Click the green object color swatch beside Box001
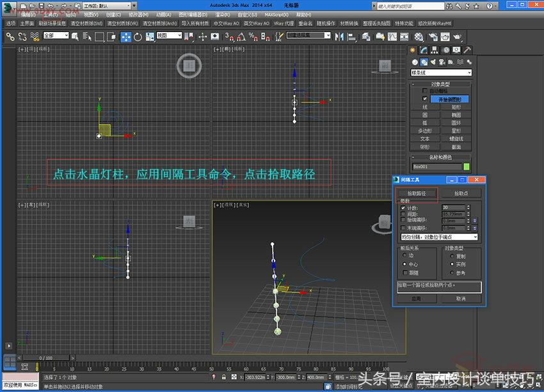Viewport: 544px width, 392px height. [x=466, y=165]
